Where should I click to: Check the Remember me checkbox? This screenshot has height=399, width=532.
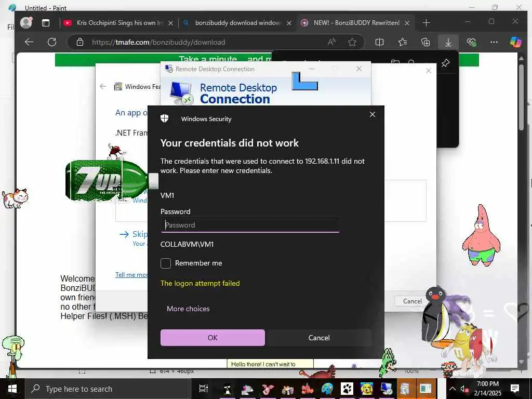[166, 263]
